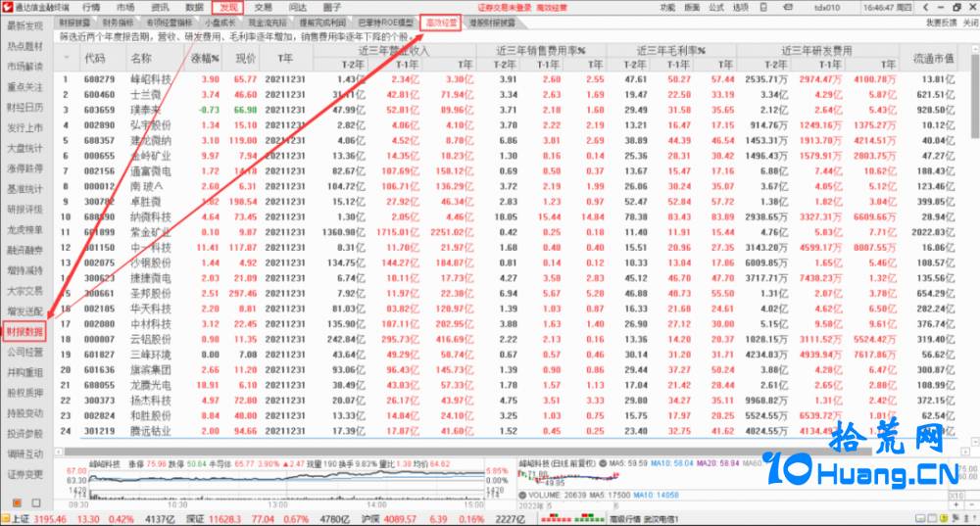Click the phone icon in title bar

763,8
